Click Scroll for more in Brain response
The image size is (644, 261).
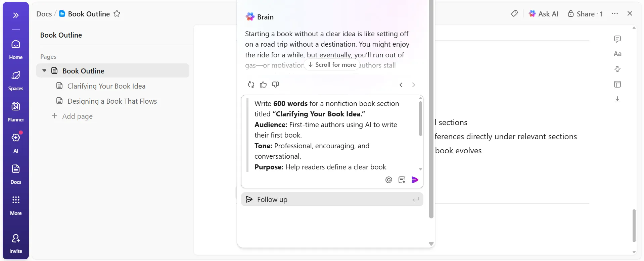(332, 65)
